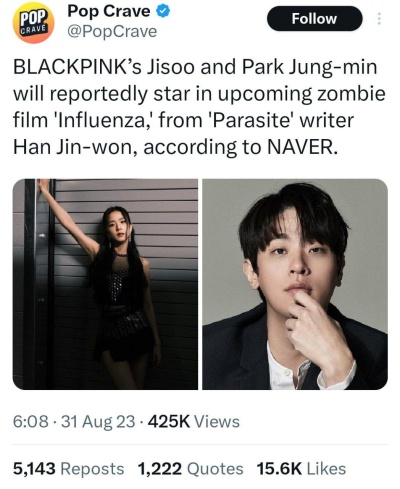Viewport: 400px width, 489px height.
Task: Click 'Han Jin-won' in tweet text
Action: (74, 147)
